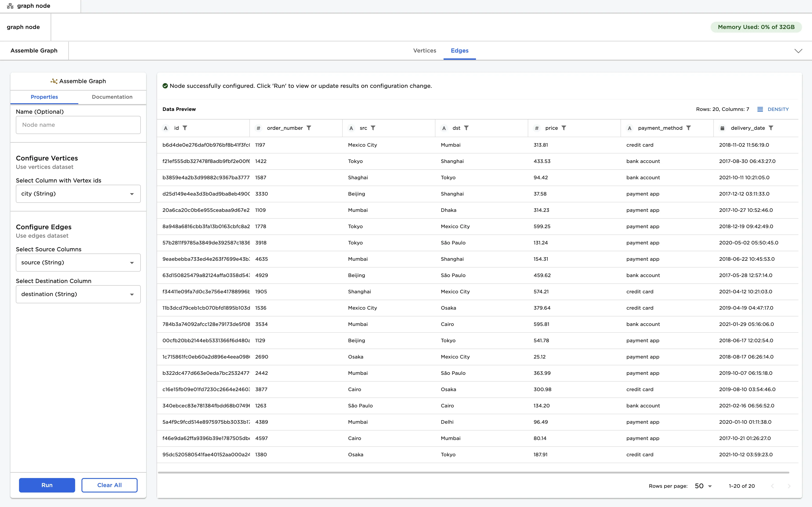
Task: Click the src column filter icon
Action: click(x=373, y=128)
